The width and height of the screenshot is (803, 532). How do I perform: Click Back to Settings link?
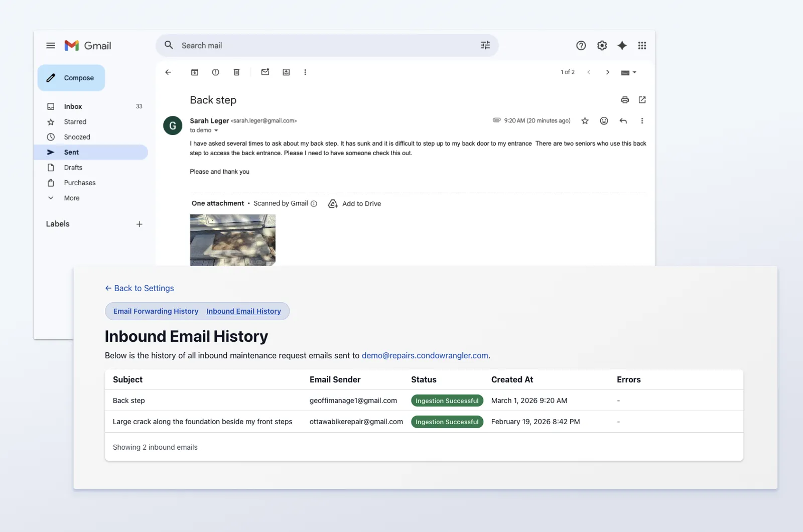pos(140,288)
